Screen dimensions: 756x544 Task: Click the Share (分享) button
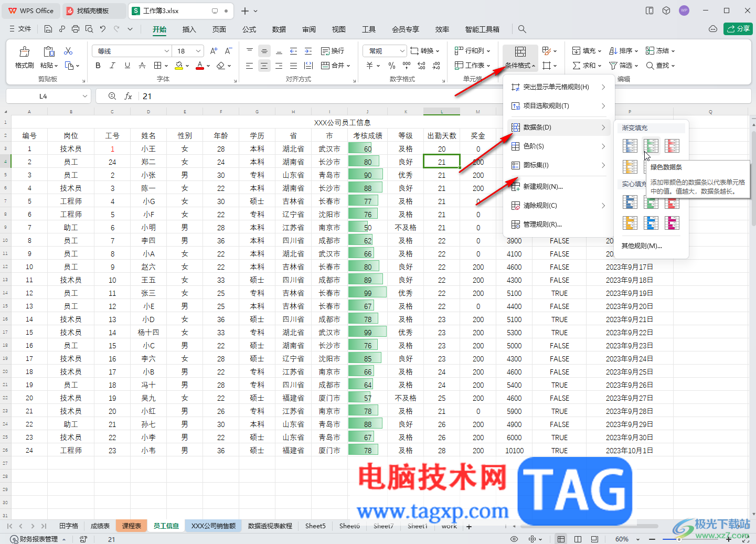click(738, 29)
